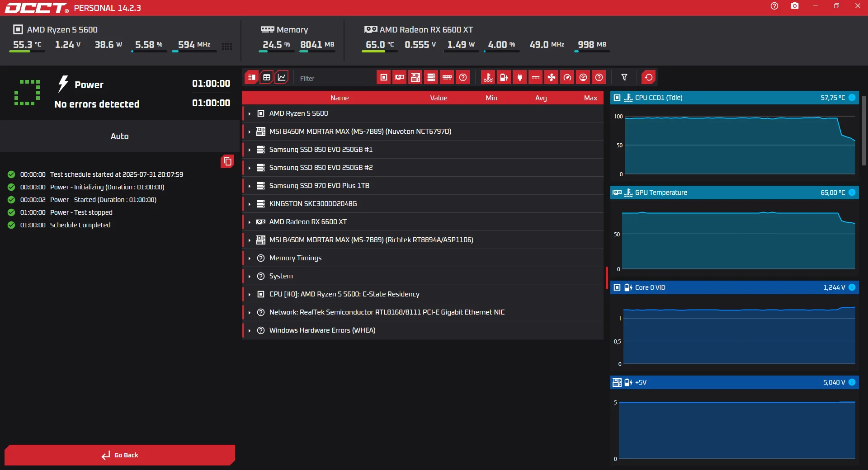Show info for Core 0 VID graph
Screen dimensions: 868x470
[852, 287]
